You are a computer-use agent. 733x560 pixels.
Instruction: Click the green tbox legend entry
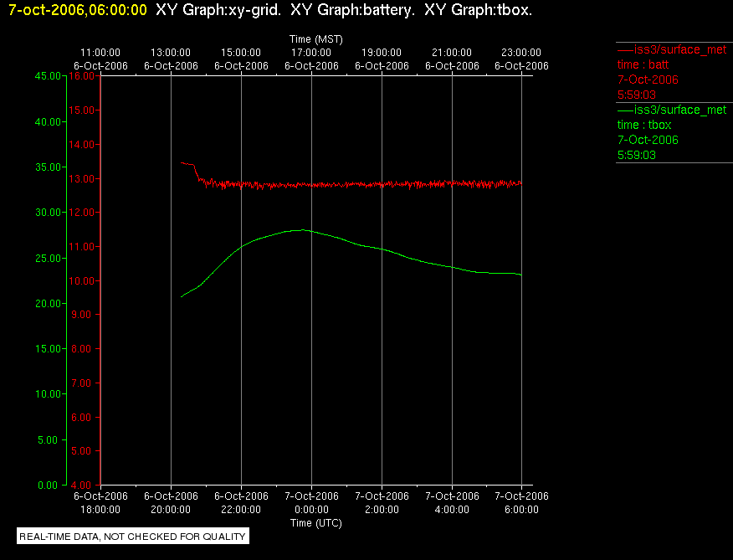(x=672, y=132)
